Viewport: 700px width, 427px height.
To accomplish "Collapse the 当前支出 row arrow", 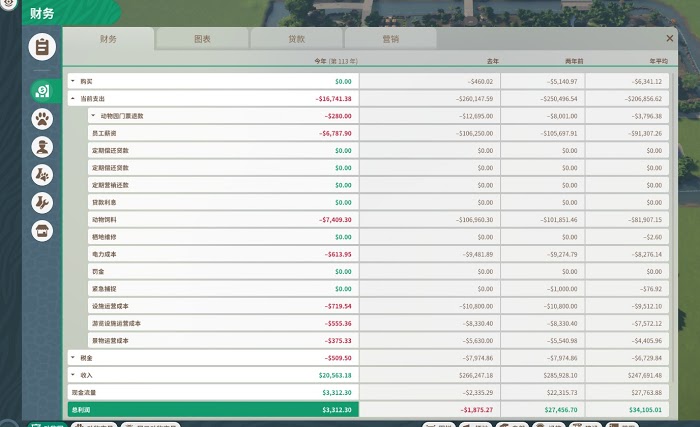I will (73, 99).
